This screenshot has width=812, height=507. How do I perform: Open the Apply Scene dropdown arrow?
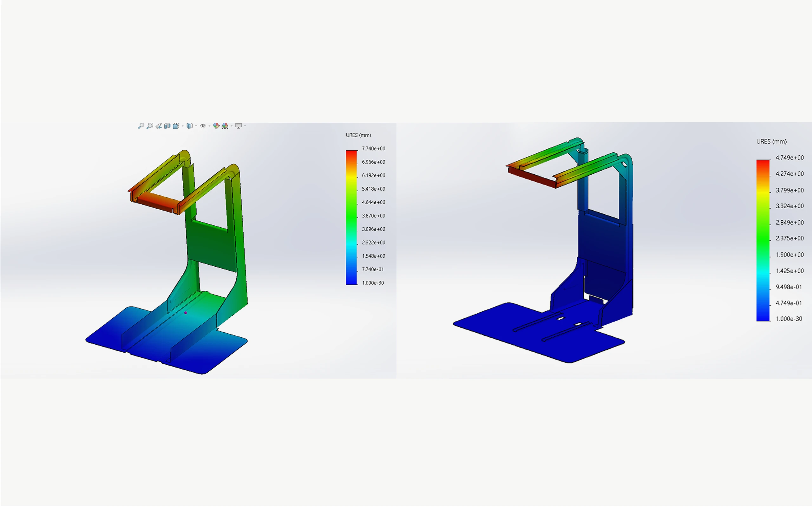(x=232, y=126)
